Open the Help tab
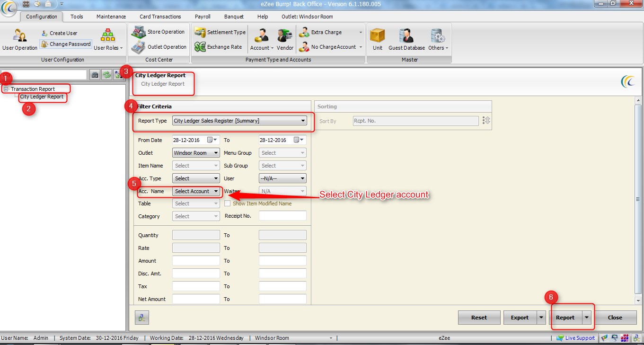Image resolution: width=644 pixels, height=345 pixels. pos(263,17)
